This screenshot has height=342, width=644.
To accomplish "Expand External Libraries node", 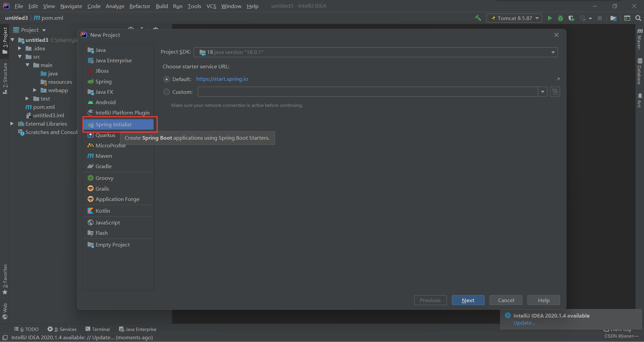I will (x=12, y=124).
